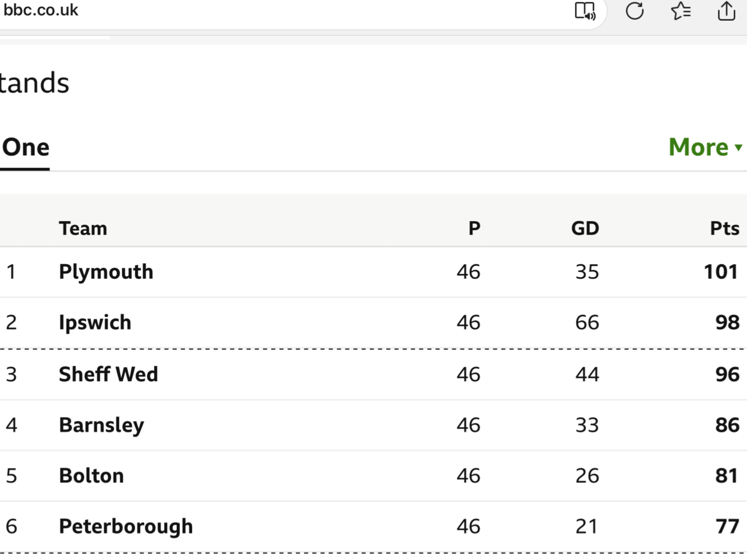747x560 pixels.
Task: Select Plymouth's 101 points cell
Action: point(721,272)
